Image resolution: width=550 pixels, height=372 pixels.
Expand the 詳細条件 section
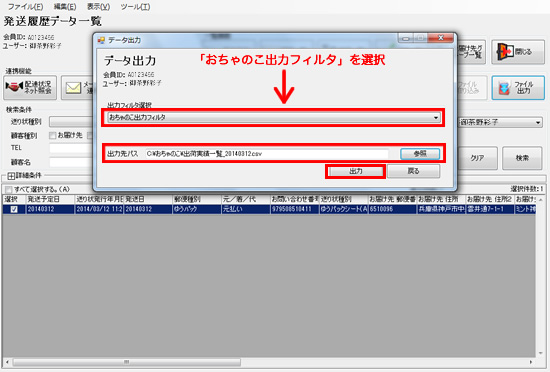click(11, 175)
